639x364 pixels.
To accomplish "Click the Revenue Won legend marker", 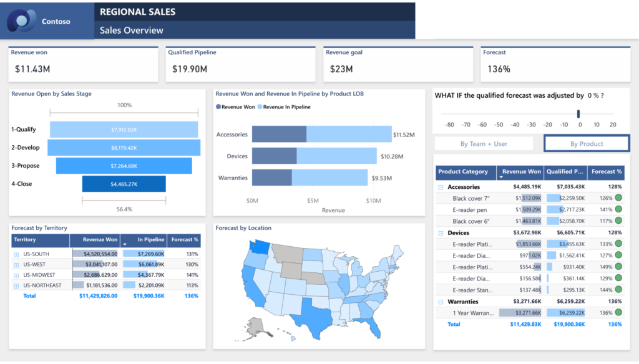I will click(218, 107).
